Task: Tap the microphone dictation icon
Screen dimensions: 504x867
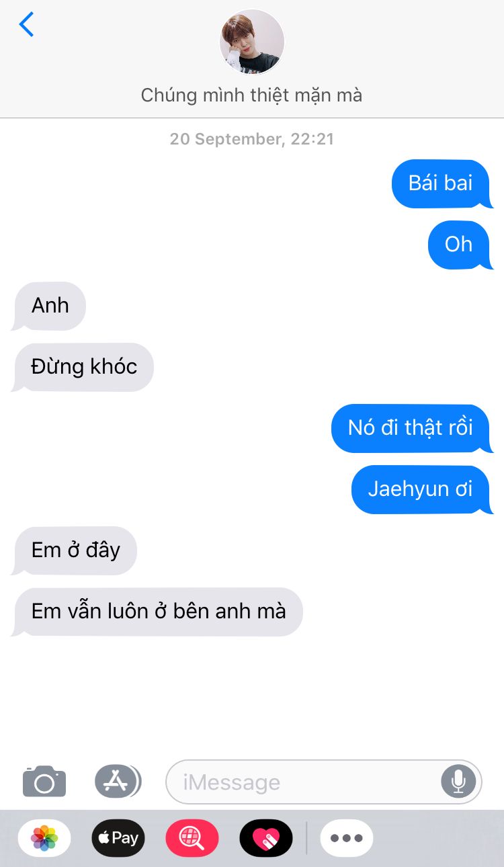Action: (x=458, y=782)
